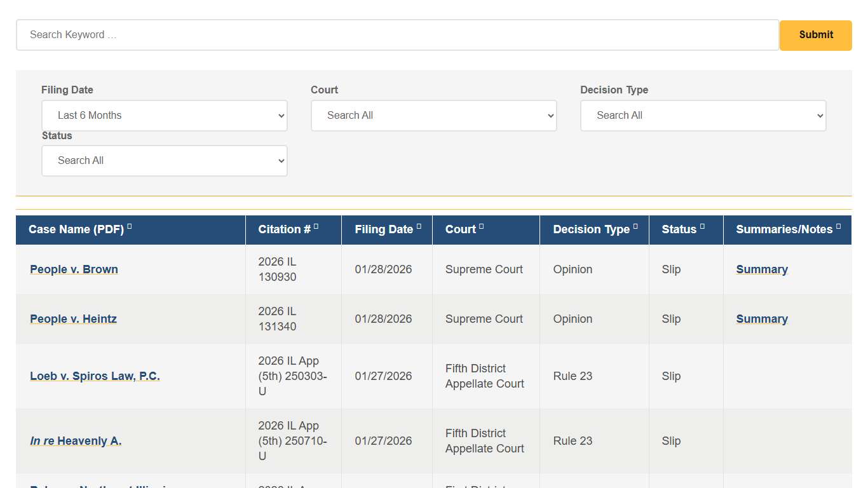Click sort icon next to Case Name (PDF)
Image resolution: width=868 pixels, height=488 pixels.
pos(130,226)
